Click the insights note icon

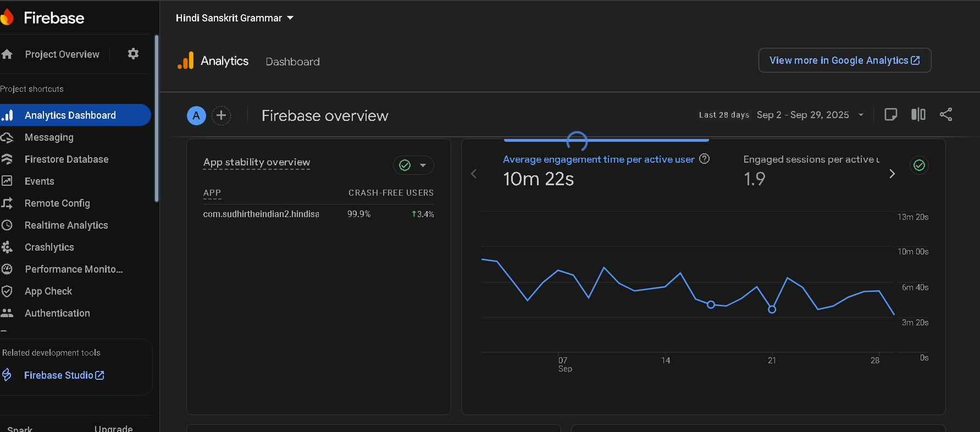click(890, 115)
